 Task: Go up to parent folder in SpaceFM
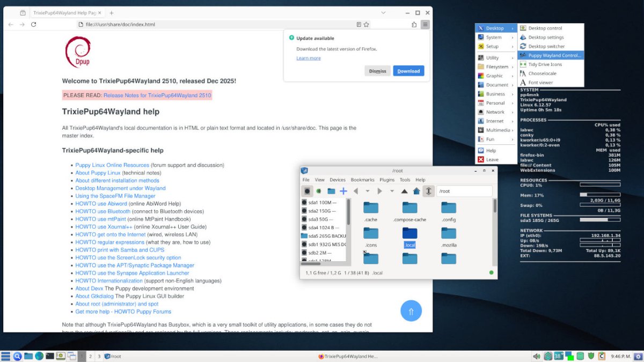click(405, 191)
